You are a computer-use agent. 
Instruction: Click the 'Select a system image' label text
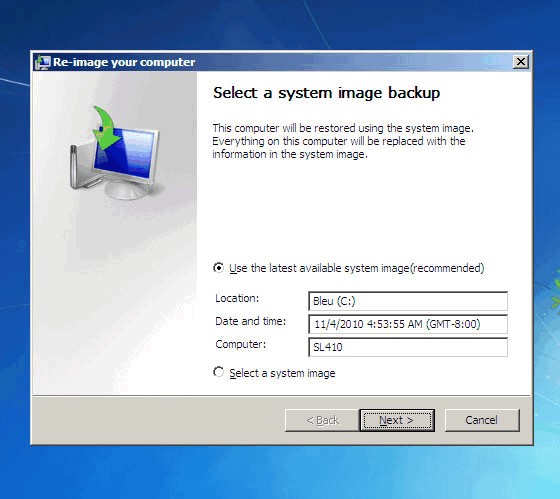[282, 373]
